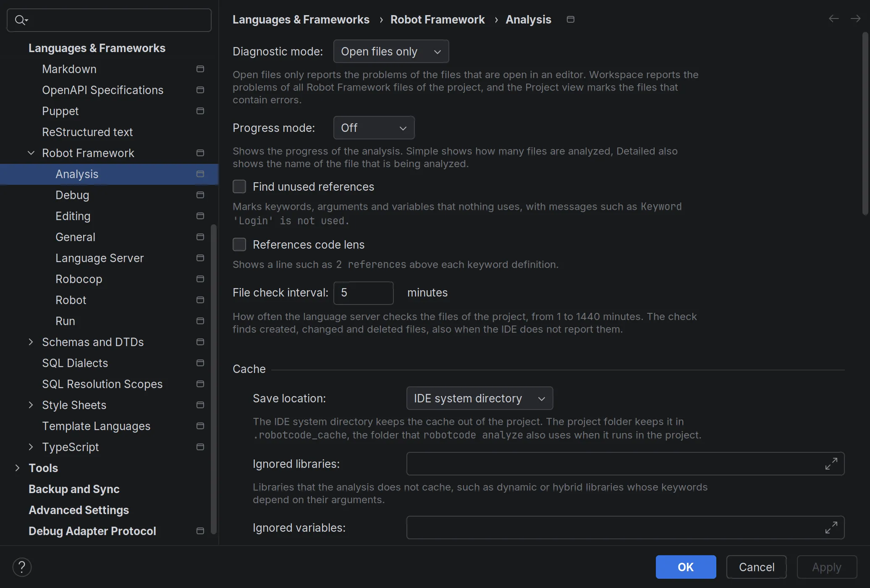Screen dimensions: 870x588
Task: Click the project icon next to Robocop
Action: (x=200, y=279)
